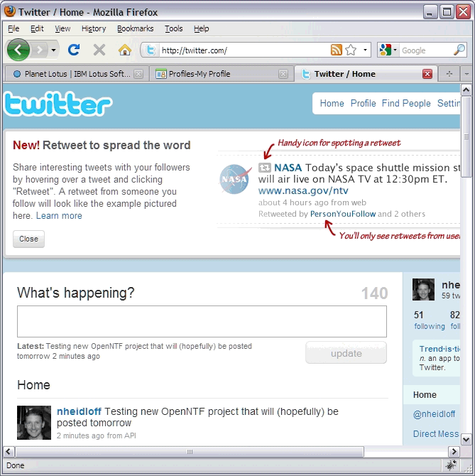Subscribe via the RSS feed icon
The height and width of the screenshot is (476, 475).
click(x=336, y=50)
